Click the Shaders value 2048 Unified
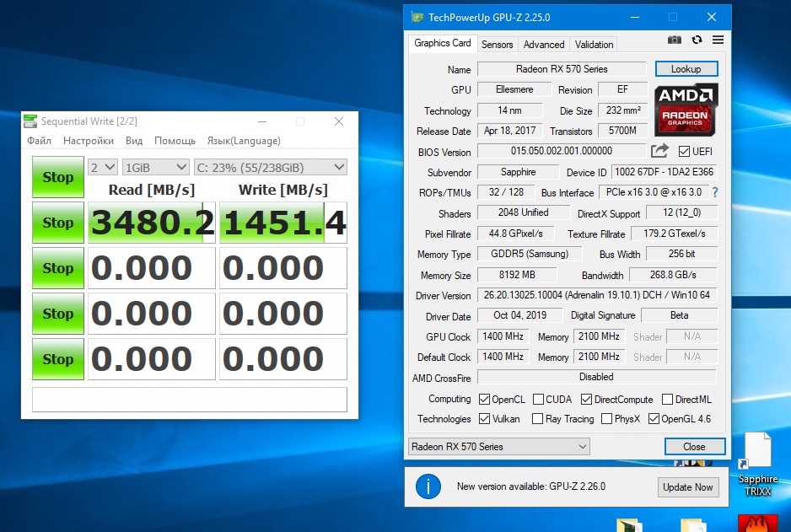Viewport: 791px width, 532px height. [x=524, y=212]
